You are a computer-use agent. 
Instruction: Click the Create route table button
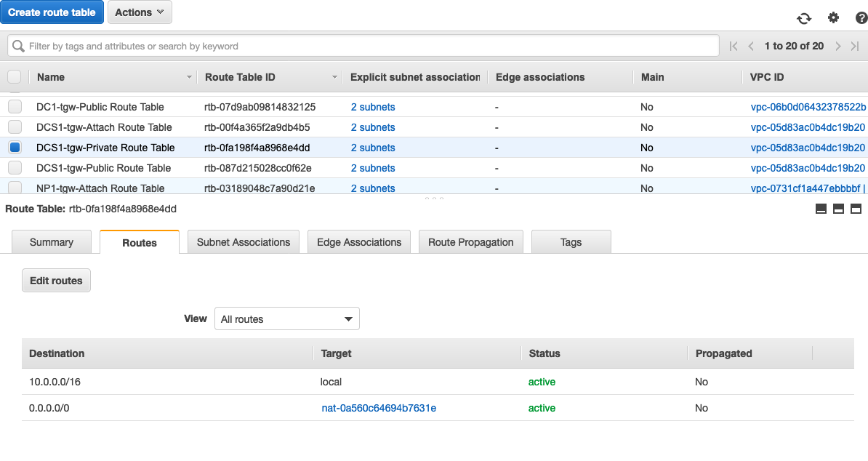(52, 12)
